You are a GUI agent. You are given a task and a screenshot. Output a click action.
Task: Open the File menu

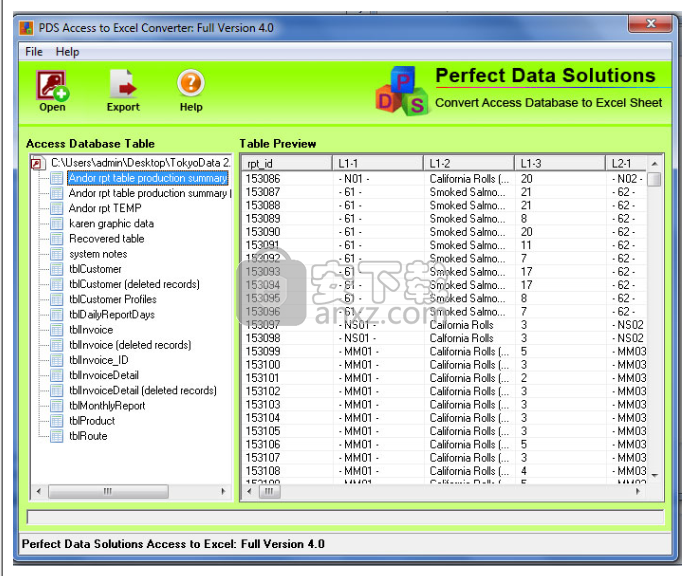[x=34, y=52]
